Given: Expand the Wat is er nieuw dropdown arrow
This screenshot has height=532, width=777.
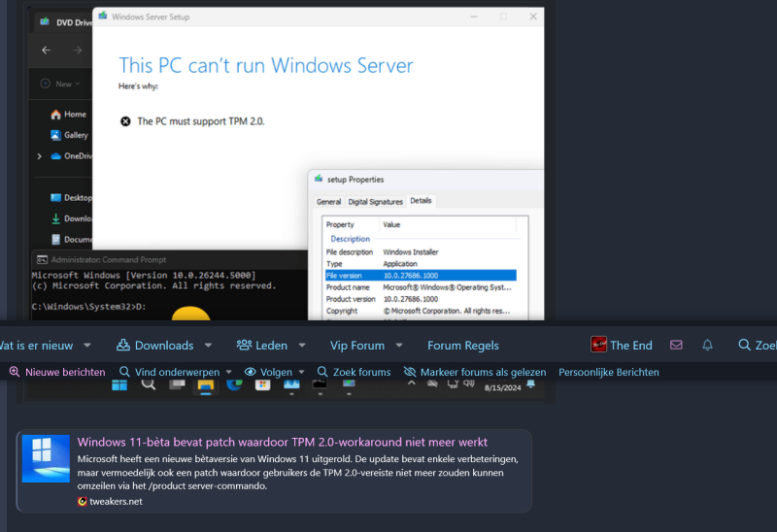Looking at the screenshot, I should click(x=87, y=346).
